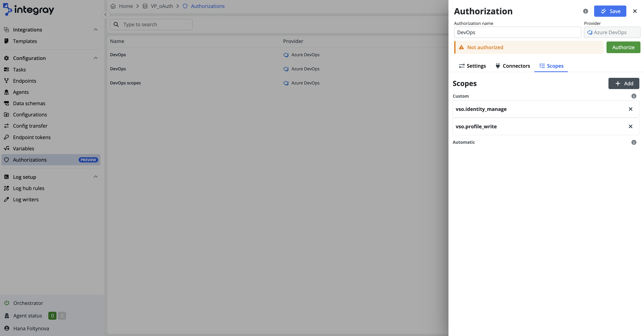Viewport: 644px width, 336px height.
Task: Open the Settings tab
Action: coord(472,66)
